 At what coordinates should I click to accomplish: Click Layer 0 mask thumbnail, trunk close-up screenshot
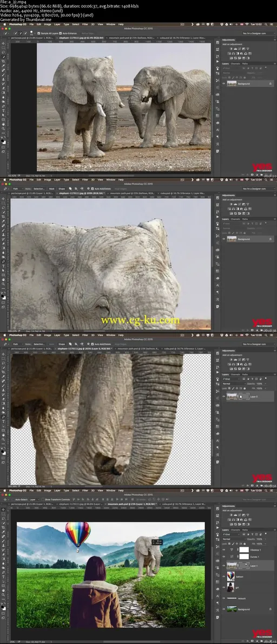tap(244, 397)
